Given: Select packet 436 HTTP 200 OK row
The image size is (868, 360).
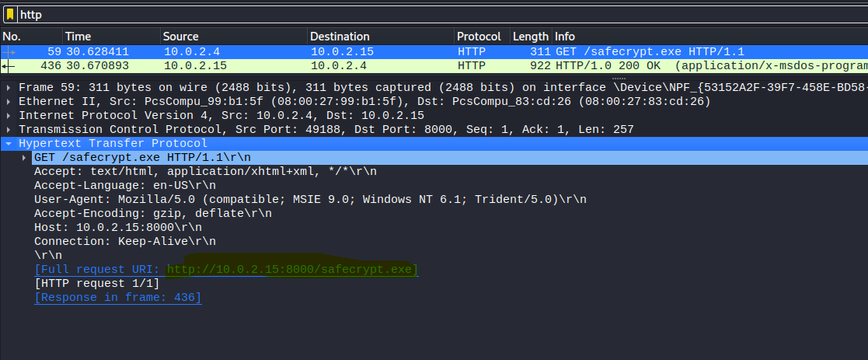Looking at the screenshot, I should click(x=434, y=66).
